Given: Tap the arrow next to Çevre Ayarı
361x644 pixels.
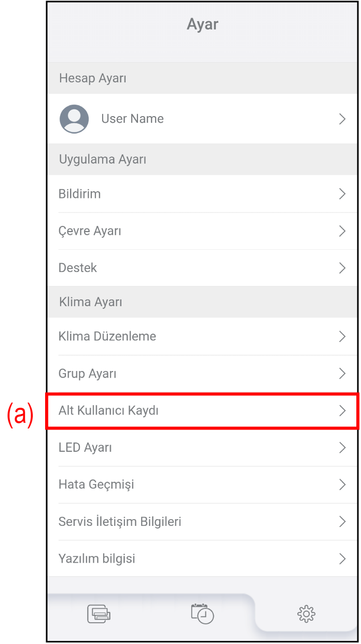Looking at the screenshot, I should [x=342, y=231].
